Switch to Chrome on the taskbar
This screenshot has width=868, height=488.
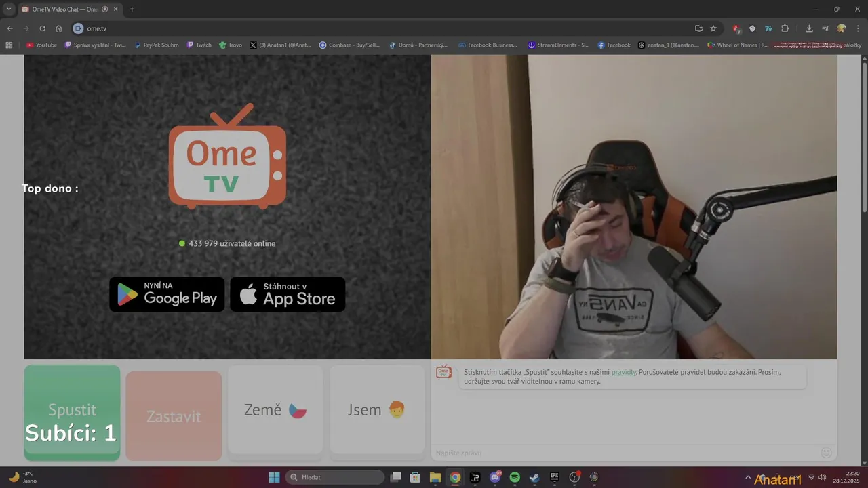(x=455, y=477)
